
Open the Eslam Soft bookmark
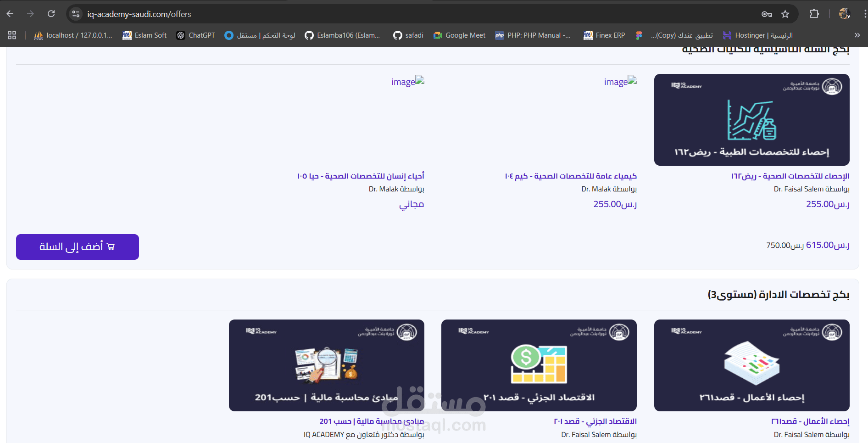(145, 35)
